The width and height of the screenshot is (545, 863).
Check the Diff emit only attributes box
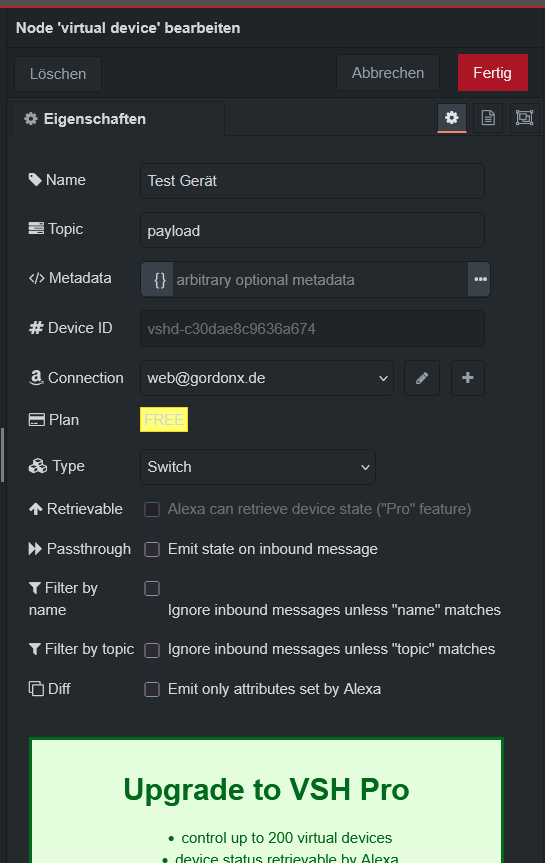(x=152, y=690)
